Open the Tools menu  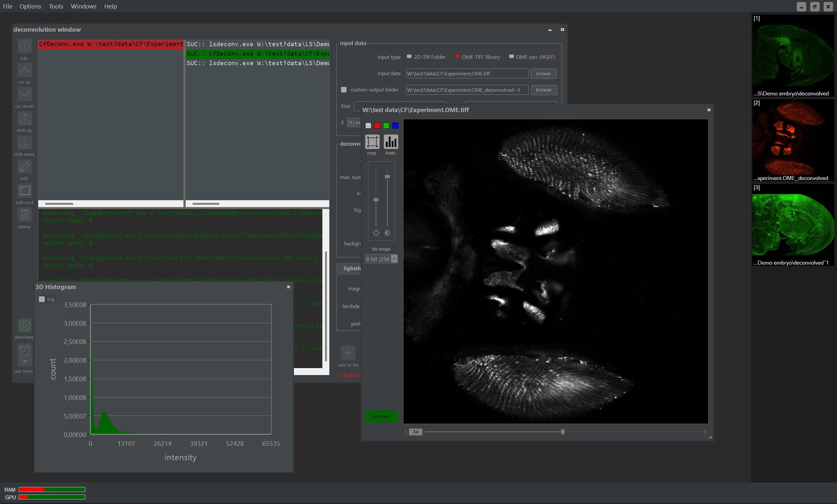[56, 6]
